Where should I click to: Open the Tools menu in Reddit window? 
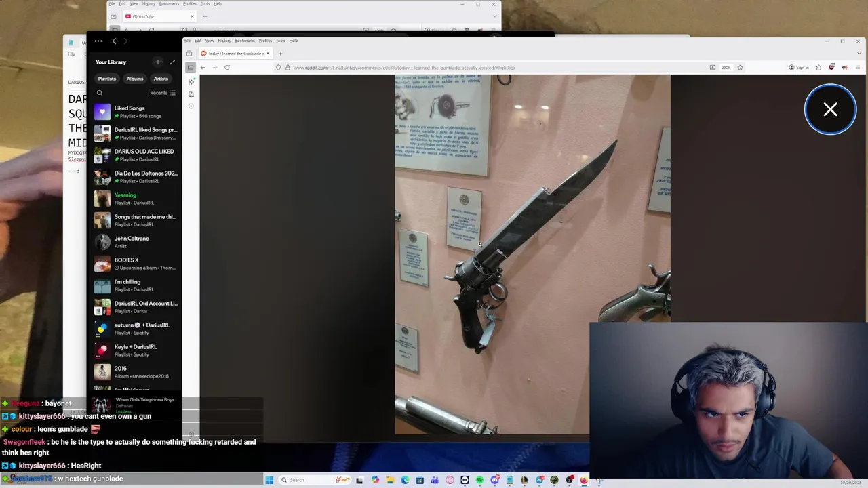tap(281, 41)
